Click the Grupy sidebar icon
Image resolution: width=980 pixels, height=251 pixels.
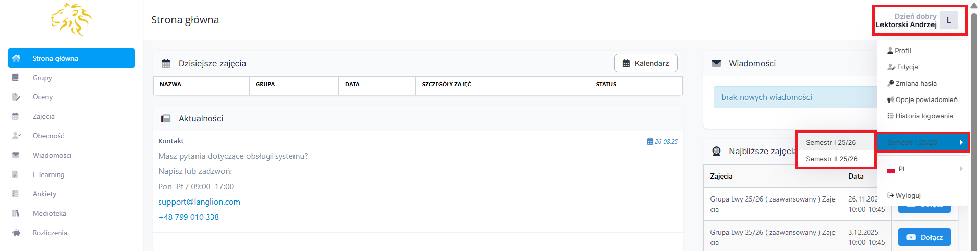16,78
